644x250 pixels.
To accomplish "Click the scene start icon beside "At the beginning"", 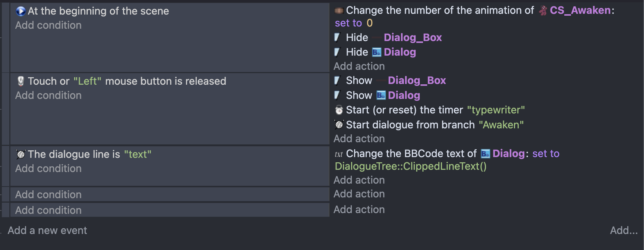I will coord(20,11).
